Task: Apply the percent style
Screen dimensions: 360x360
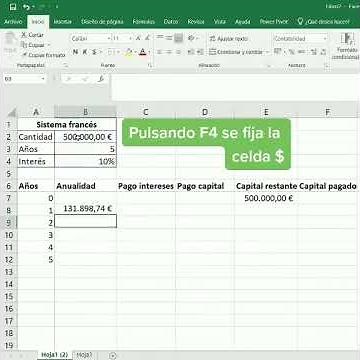Action: (291, 52)
